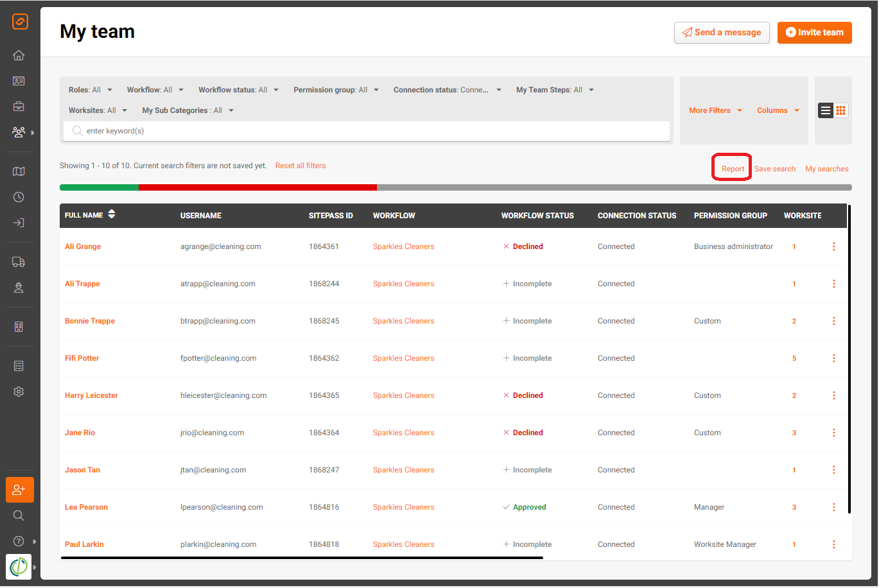879x588 pixels.
Task: Open the settings gear in sidebar
Action: 19,392
